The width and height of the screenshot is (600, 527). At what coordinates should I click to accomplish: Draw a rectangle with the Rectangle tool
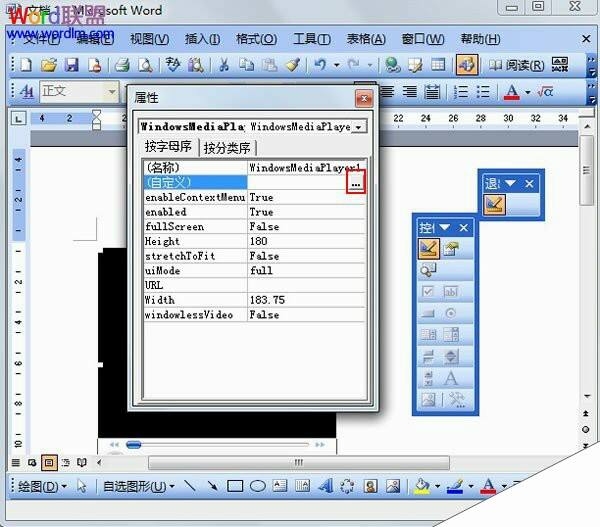[235, 486]
